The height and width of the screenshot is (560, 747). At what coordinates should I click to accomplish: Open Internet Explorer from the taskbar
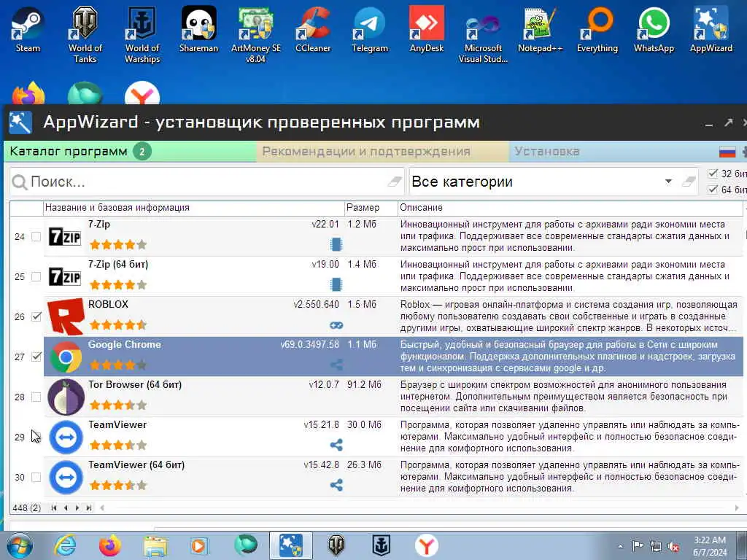pos(65,545)
